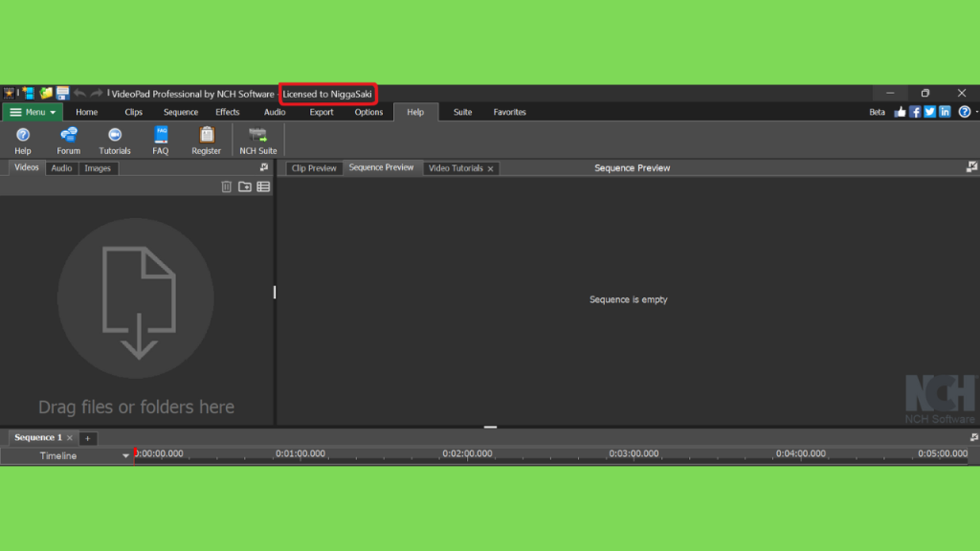Add a new sequence with plus button
This screenshot has height=551, width=980.
[87, 438]
